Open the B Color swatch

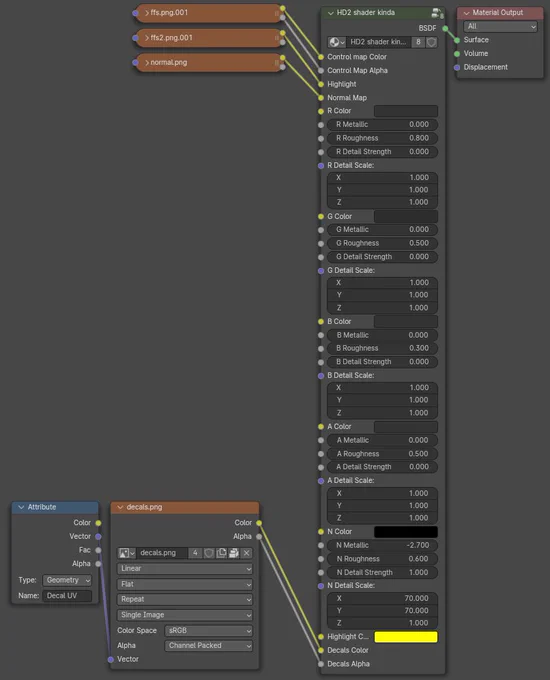pos(406,321)
